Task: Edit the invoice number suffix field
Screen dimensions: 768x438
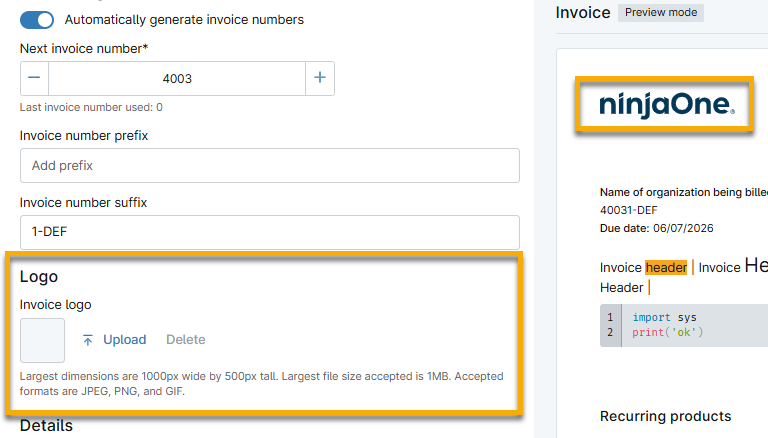Action: (270, 232)
